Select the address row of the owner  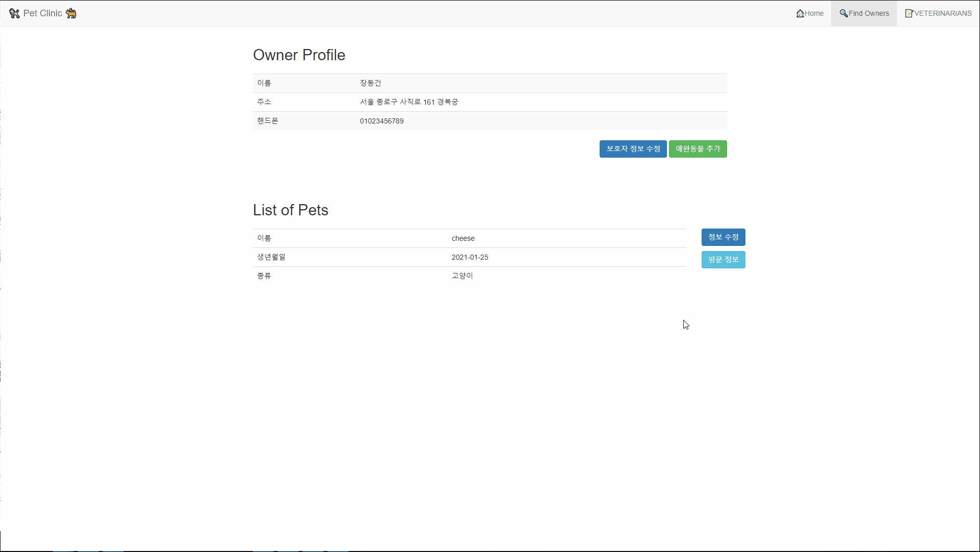click(x=408, y=102)
